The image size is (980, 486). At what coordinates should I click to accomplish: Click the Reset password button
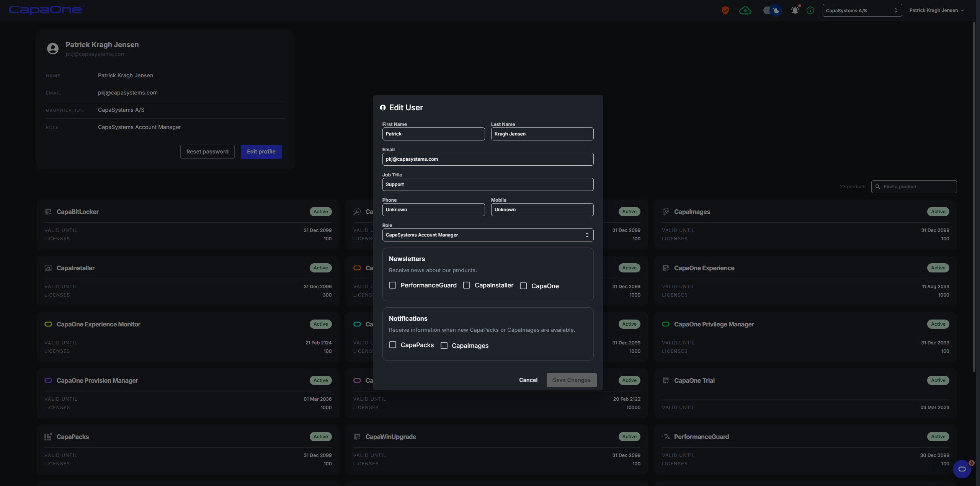tap(207, 152)
